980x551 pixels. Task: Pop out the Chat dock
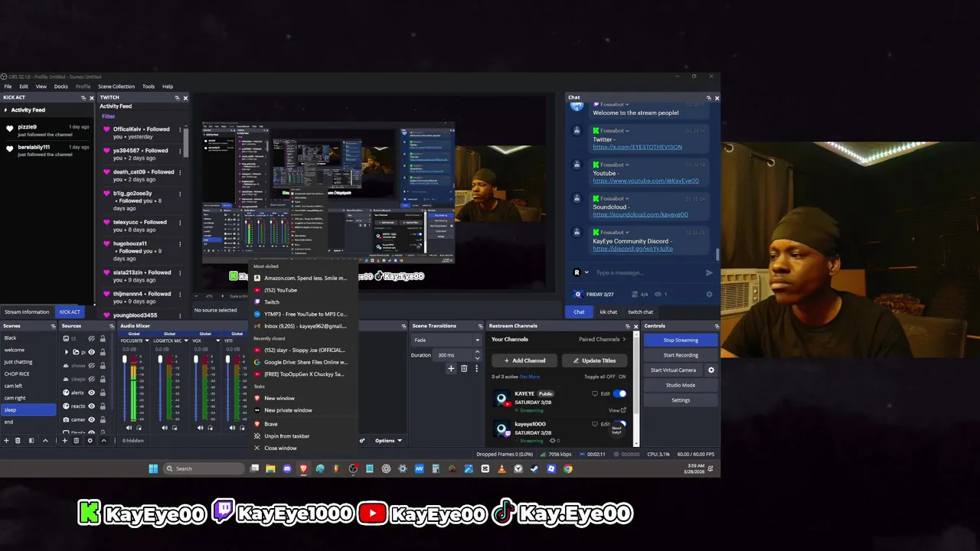point(708,98)
